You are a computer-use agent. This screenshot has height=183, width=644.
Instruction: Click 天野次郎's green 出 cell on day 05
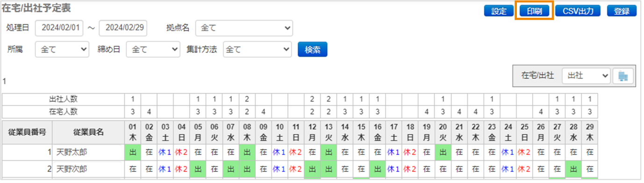[198, 169]
